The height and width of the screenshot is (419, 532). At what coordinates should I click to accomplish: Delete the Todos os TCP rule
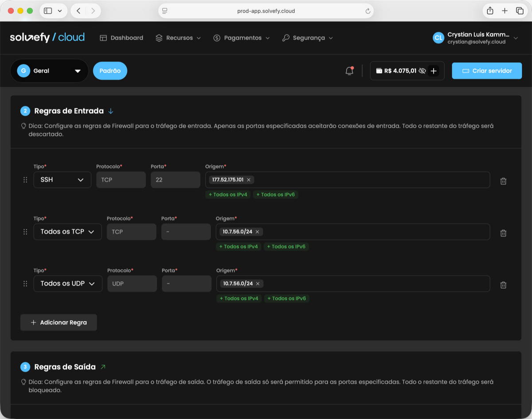click(503, 233)
